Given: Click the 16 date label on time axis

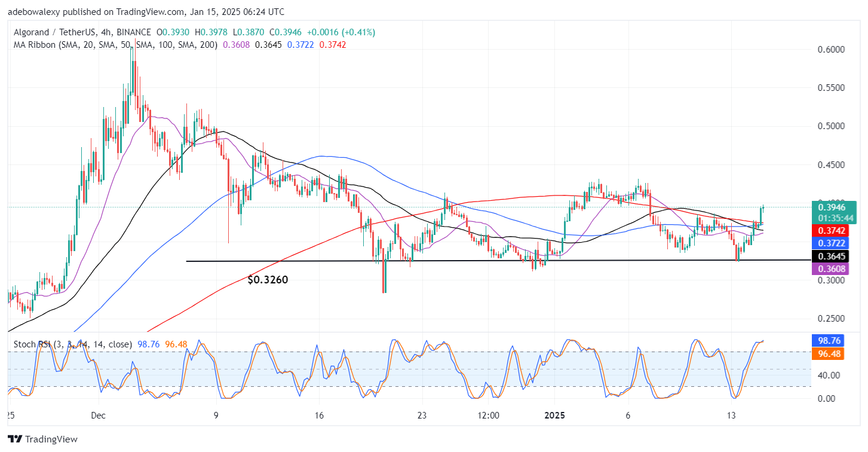Looking at the screenshot, I should point(318,416).
